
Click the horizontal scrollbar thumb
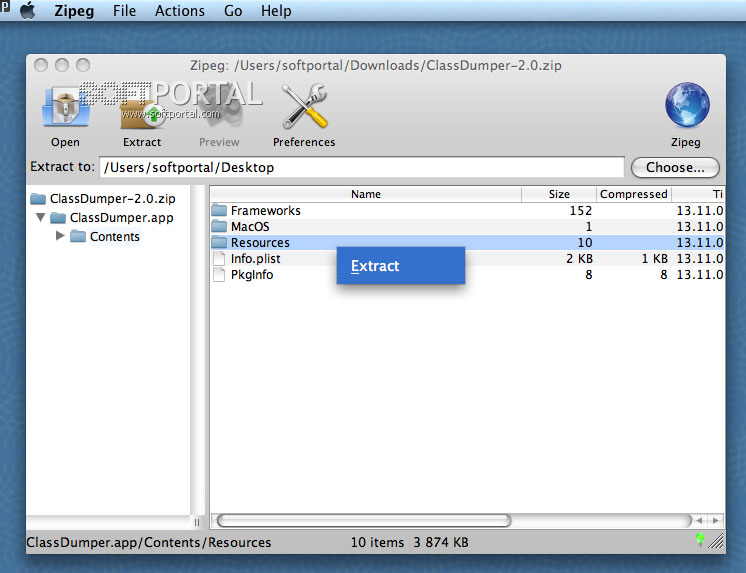364,520
